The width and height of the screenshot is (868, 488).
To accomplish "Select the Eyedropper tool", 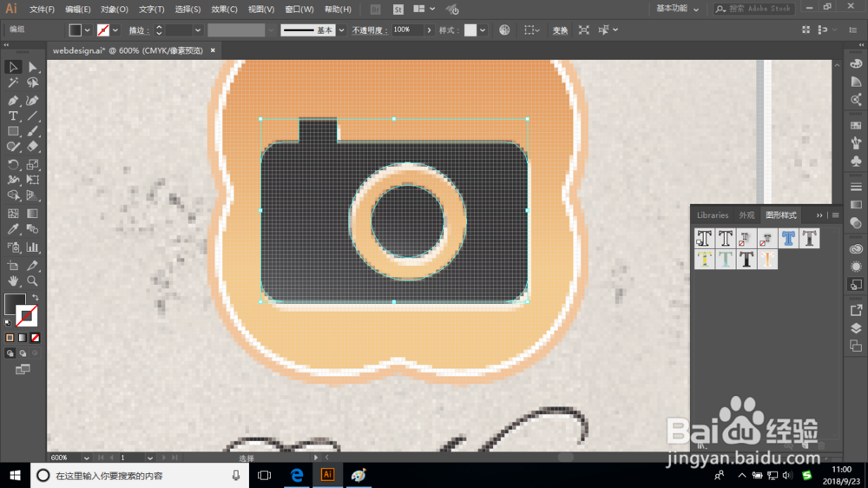I will [x=13, y=229].
